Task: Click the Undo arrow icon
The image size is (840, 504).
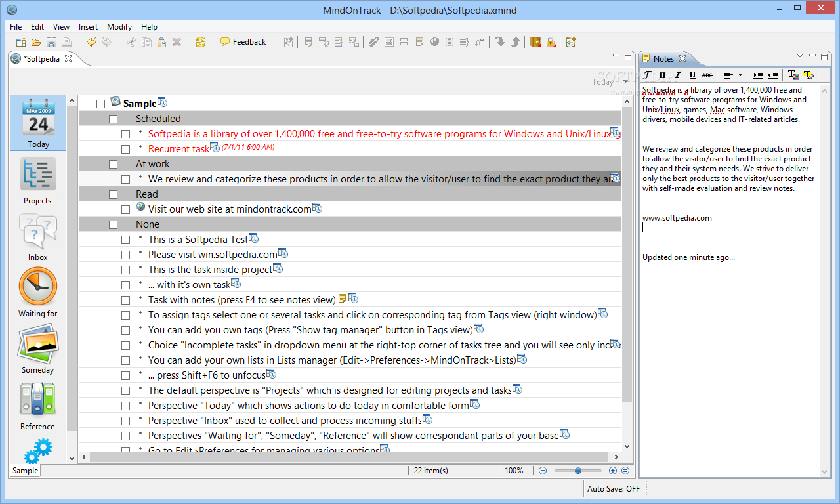Action: pyautogui.click(x=92, y=42)
